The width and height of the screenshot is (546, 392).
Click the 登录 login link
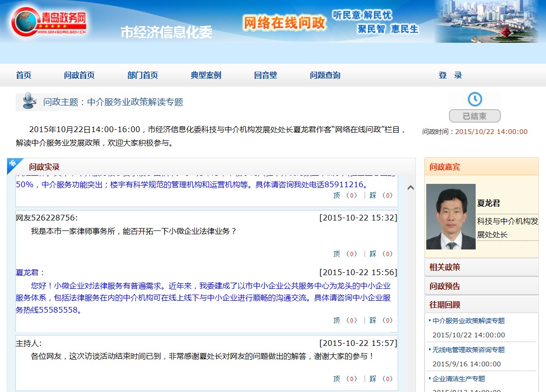(450, 75)
